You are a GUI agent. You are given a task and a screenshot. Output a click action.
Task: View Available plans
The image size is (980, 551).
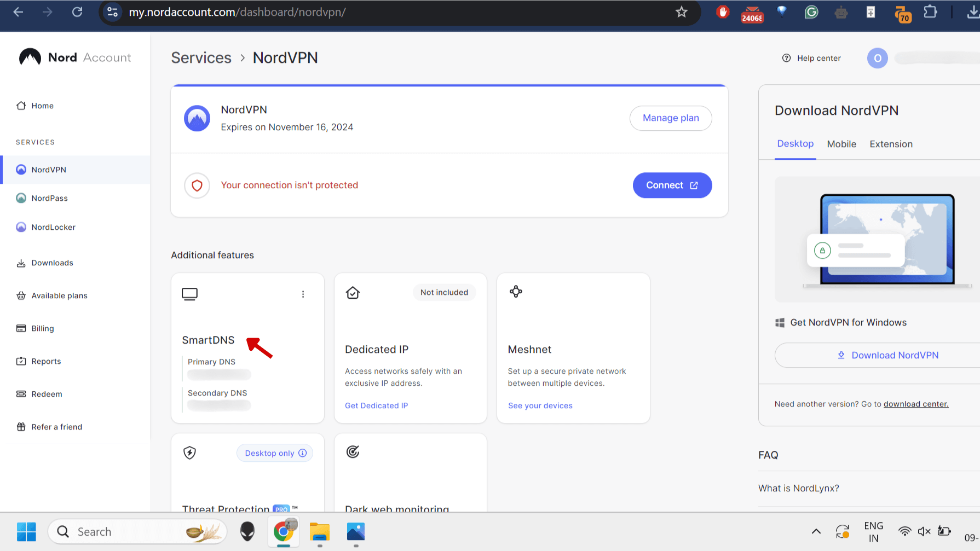(x=52, y=295)
